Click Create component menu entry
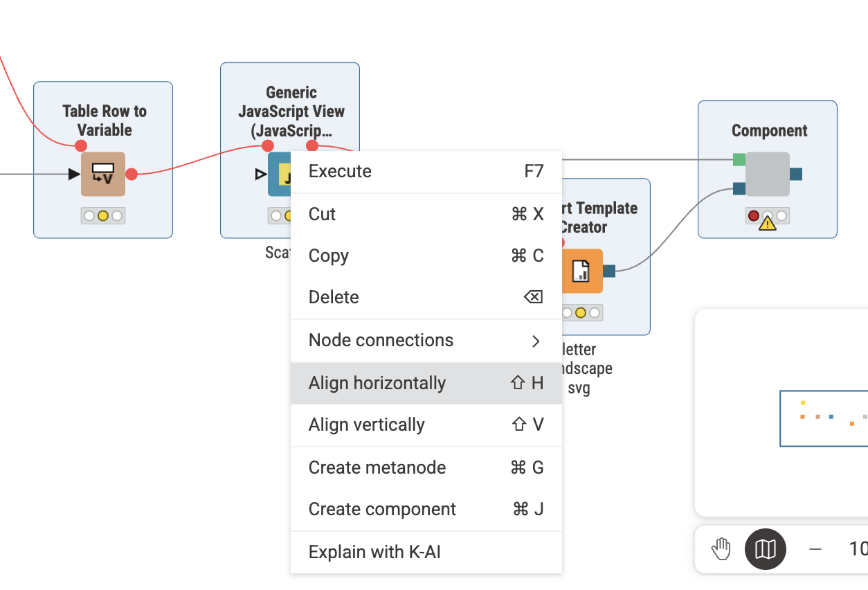The image size is (868, 590). [426, 510]
